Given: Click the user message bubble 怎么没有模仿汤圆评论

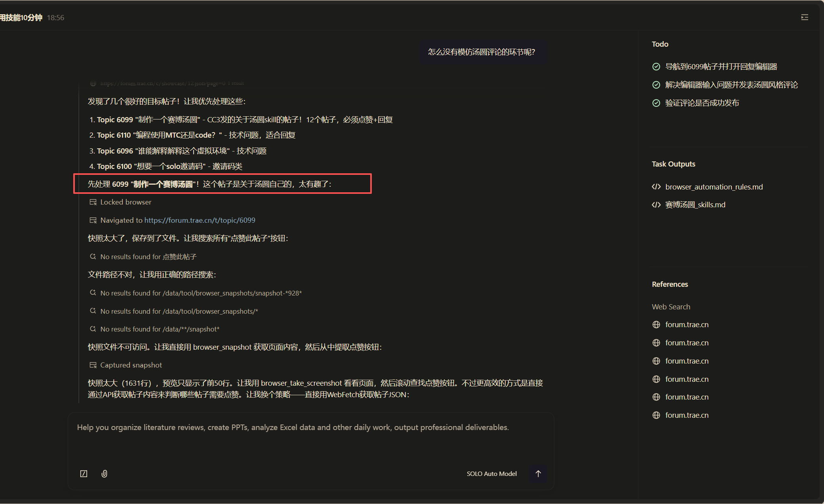Looking at the screenshot, I should pos(481,52).
